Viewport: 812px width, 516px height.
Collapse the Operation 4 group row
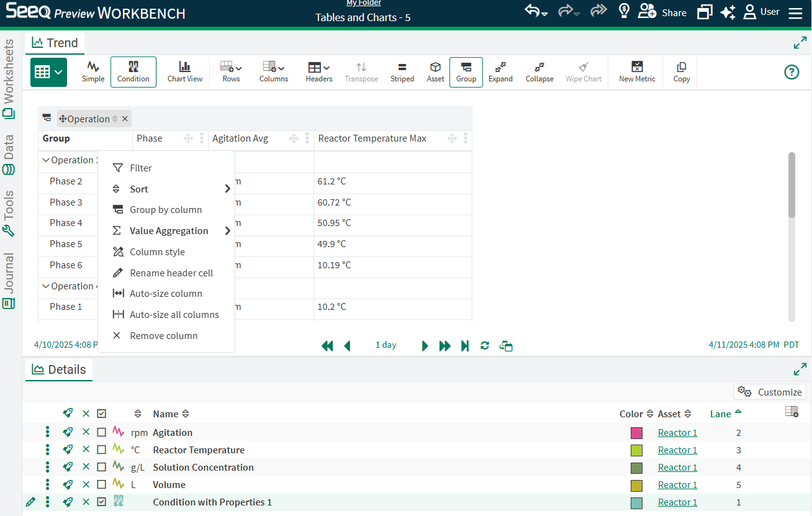(x=45, y=286)
